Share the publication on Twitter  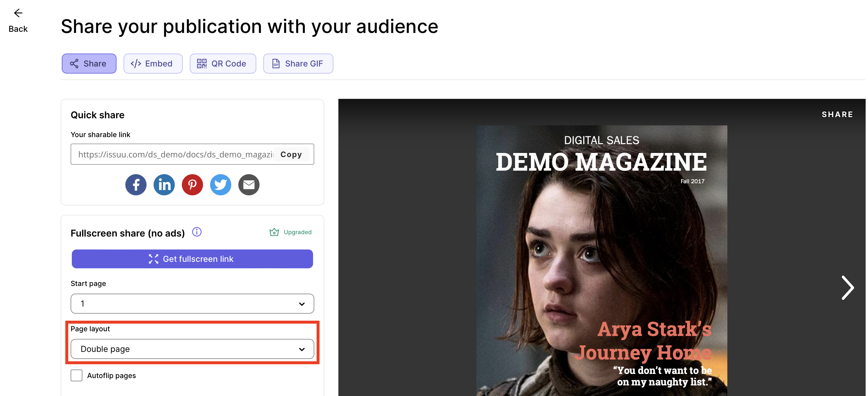(221, 184)
